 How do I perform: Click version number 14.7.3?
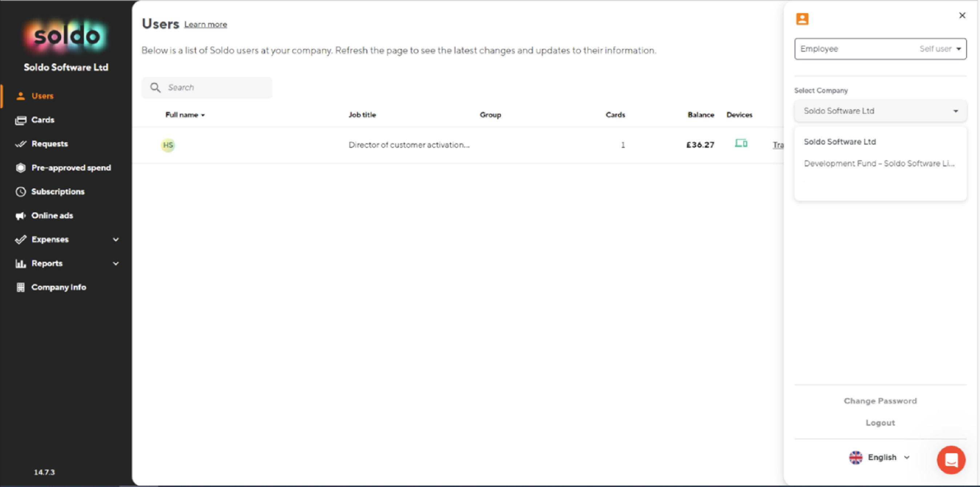[44, 472]
